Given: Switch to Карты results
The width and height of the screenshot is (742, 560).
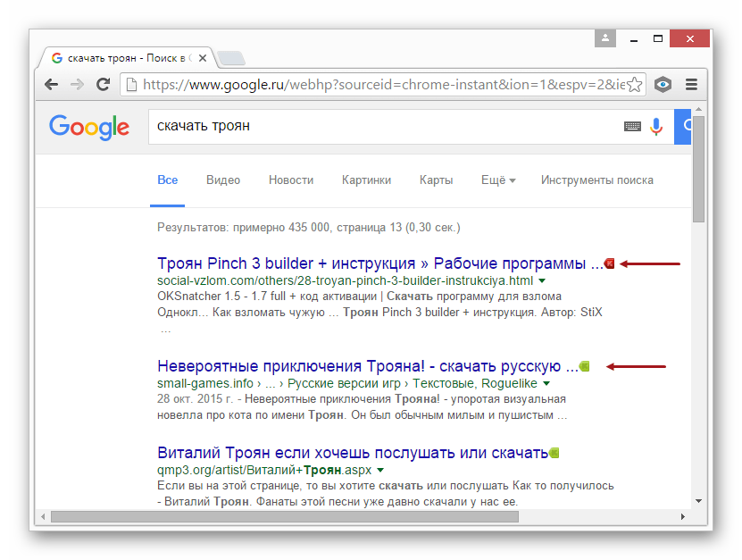Looking at the screenshot, I should point(437,180).
